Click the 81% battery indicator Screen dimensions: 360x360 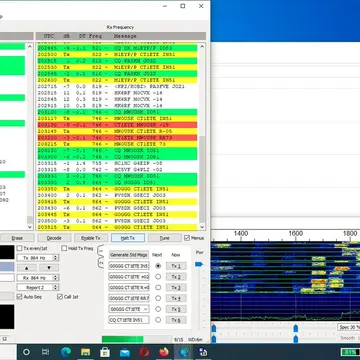coord(350,352)
